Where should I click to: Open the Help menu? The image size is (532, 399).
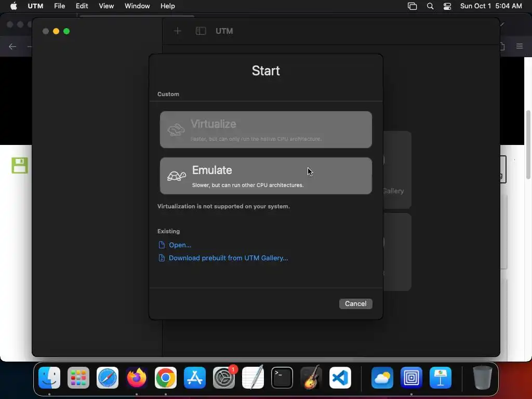click(x=168, y=6)
